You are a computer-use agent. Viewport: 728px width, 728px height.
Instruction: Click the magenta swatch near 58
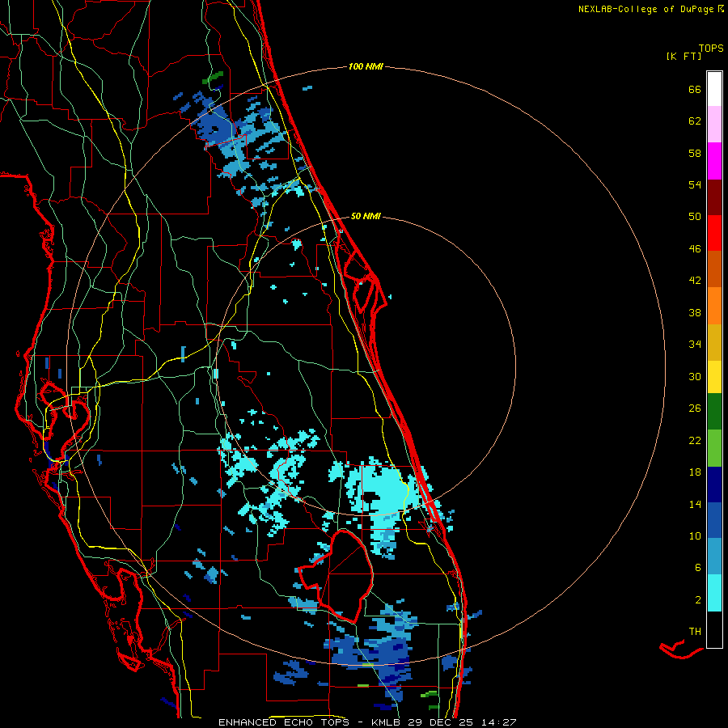click(714, 161)
